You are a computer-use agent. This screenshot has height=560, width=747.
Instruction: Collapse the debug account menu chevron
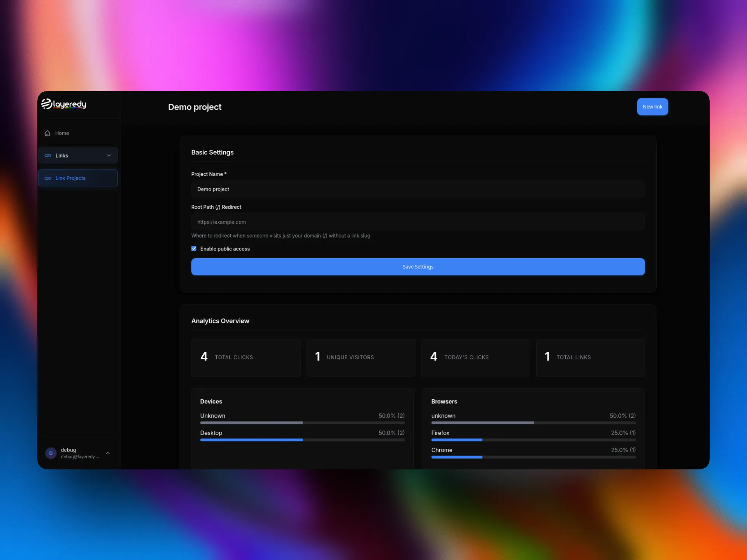(x=108, y=453)
